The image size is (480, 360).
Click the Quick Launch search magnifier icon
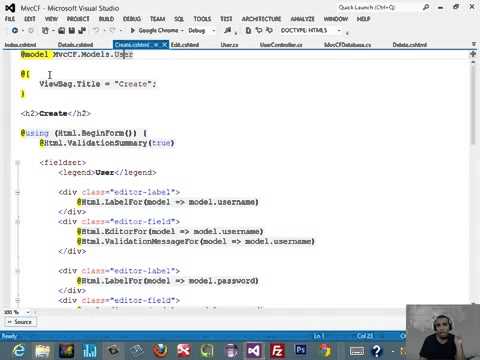click(x=426, y=7)
